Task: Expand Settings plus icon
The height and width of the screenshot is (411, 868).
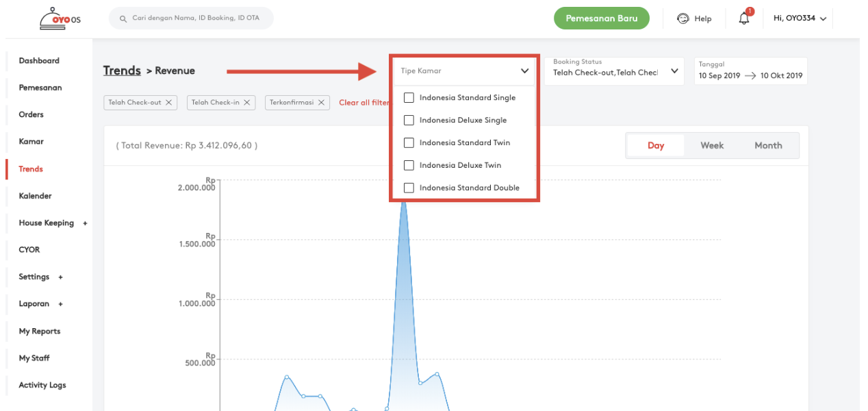Action: click(60, 277)
